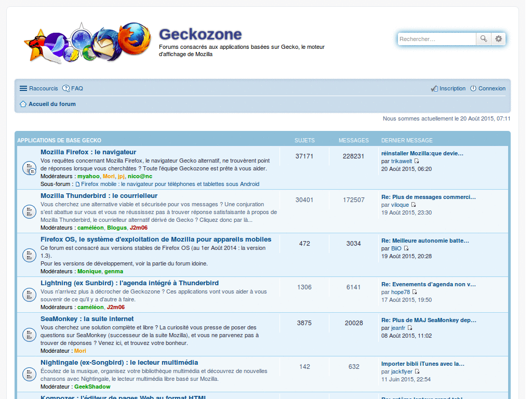Click the DERNIER MESSAGE column header
This screenshot has width=532, height=399.
point(407,140)
